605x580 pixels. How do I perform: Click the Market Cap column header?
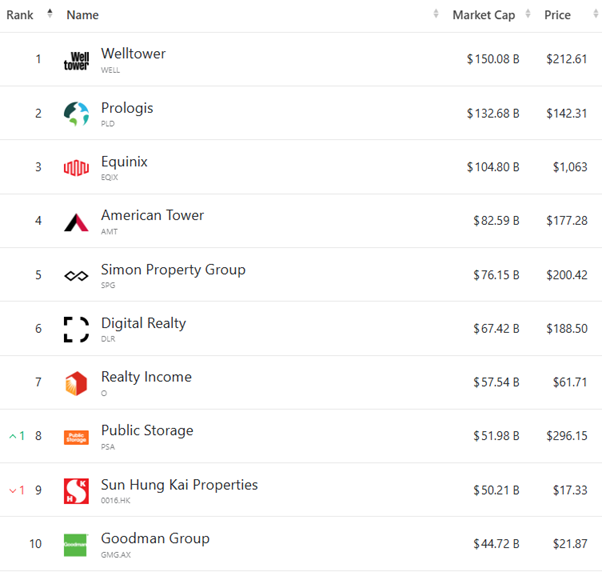pos(484,15)
